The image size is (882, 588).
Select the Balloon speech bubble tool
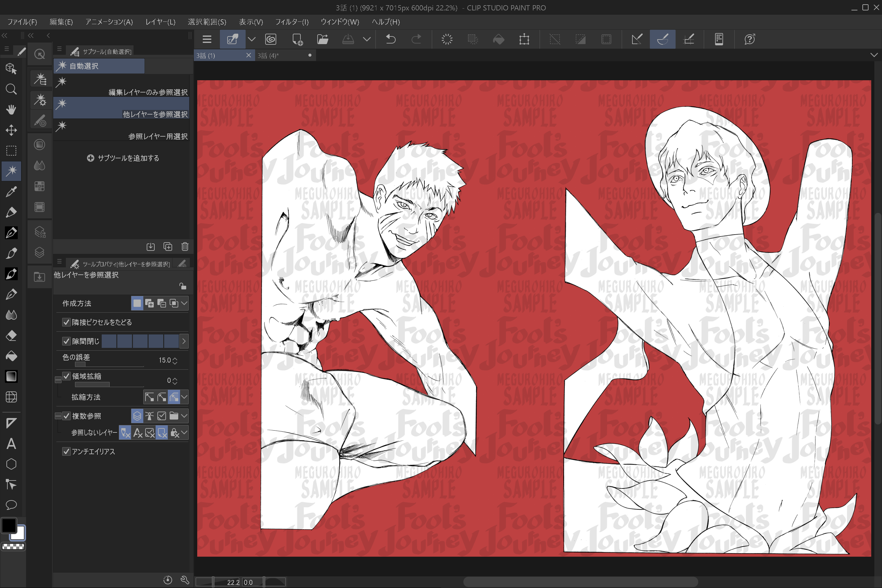[11, 505]
